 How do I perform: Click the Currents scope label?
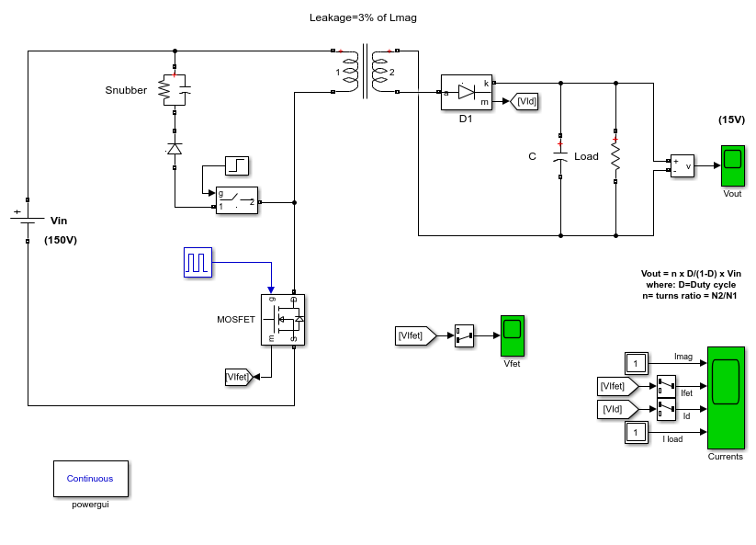pyautogui.click(x=725, y=456)
